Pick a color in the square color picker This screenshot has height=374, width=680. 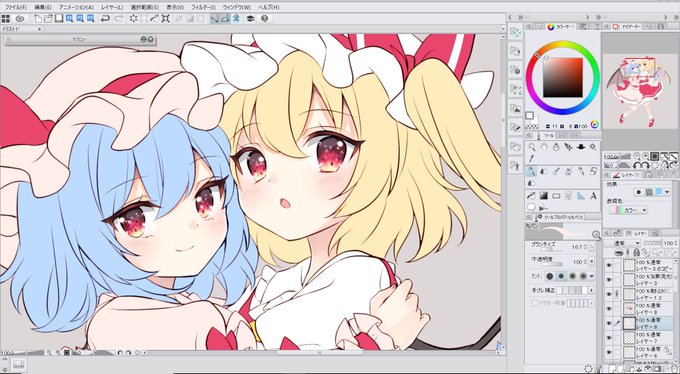pos(563,77)
